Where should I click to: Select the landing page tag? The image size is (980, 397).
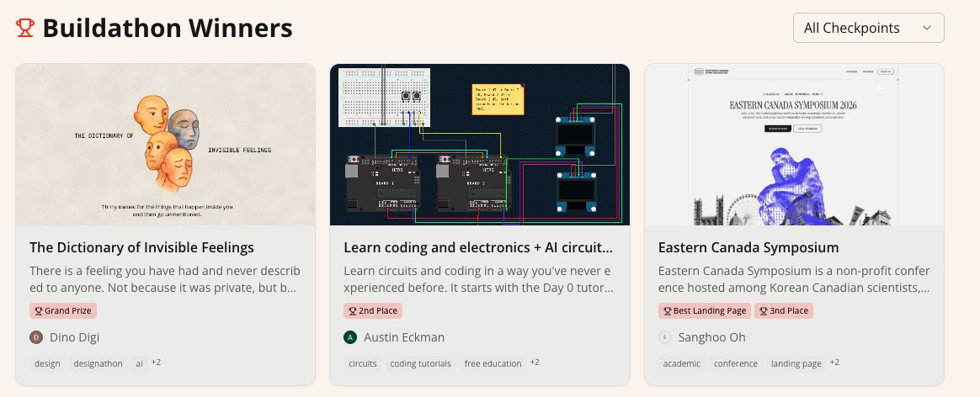[796, 364]
